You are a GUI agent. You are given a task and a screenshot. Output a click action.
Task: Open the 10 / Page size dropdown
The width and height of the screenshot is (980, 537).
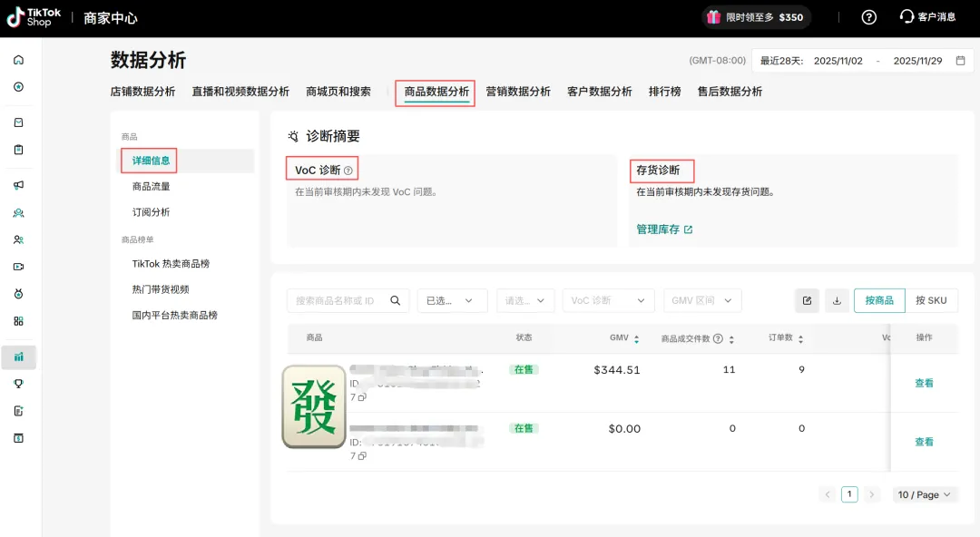pyautogui.click(x=925, y=494)
